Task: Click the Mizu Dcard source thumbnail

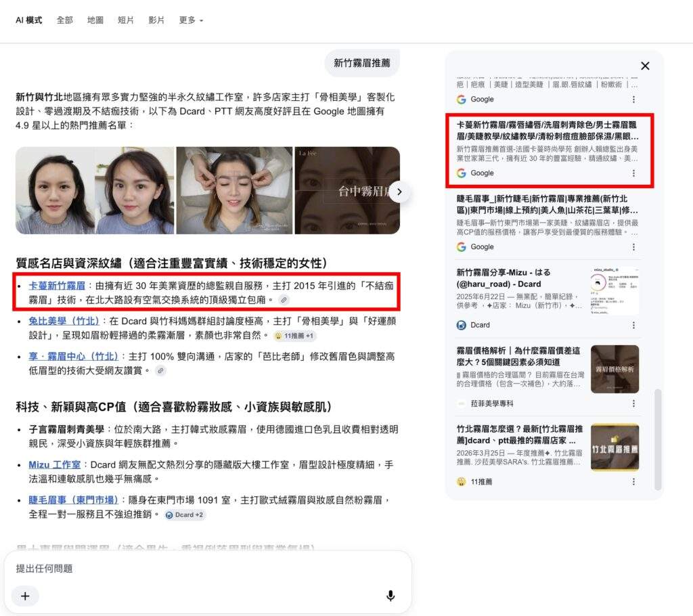Action: coord(614,291)
